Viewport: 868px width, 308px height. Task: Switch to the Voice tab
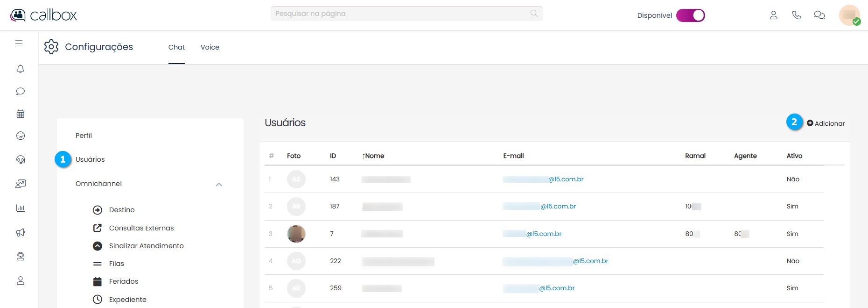click(210, 47)
